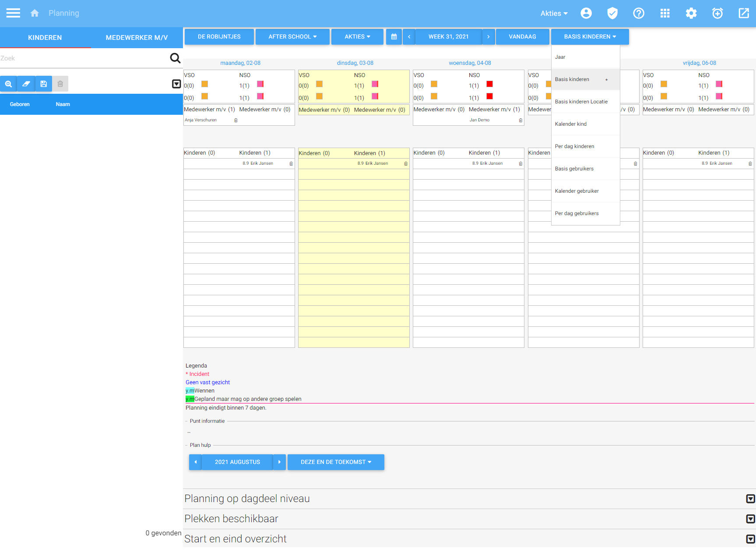This screenshot has width=756, height=559.
Task: Expand the Planning op dagdeel niveau section
Action: tap(750, 499)
